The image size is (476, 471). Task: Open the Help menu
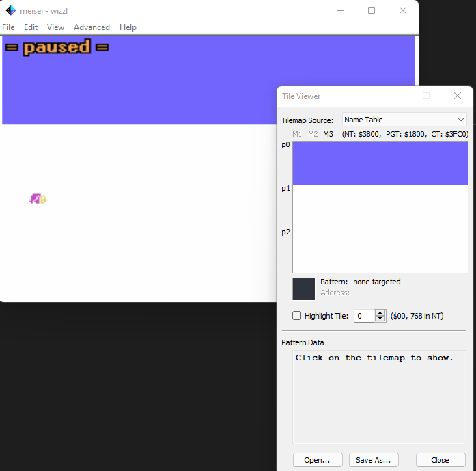[128, 27]
